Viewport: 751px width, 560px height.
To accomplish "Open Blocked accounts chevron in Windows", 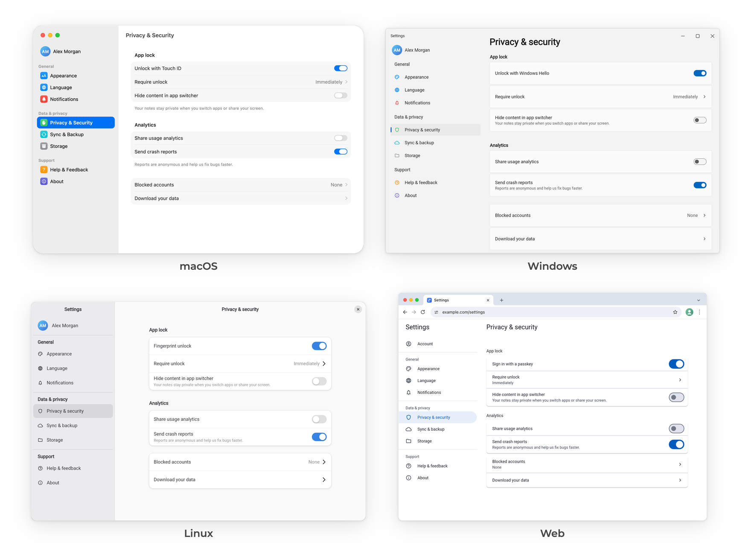I will tap(704, 216).
